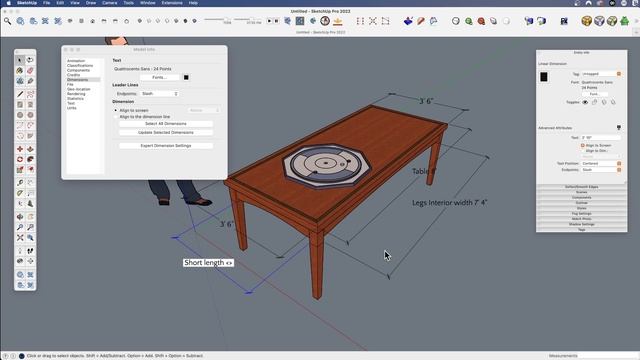
Task: Select the Freehand tool
Action: click(x=30, y=94)
